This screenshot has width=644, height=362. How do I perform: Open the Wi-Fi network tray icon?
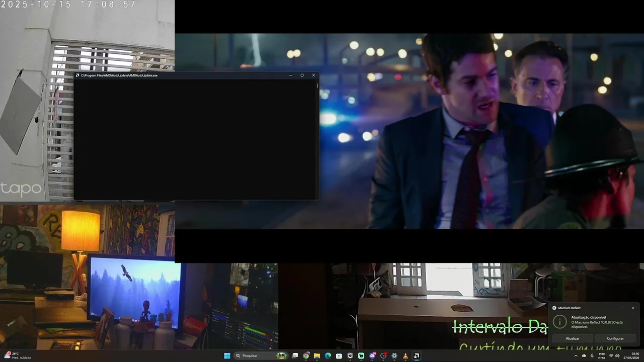611,356
